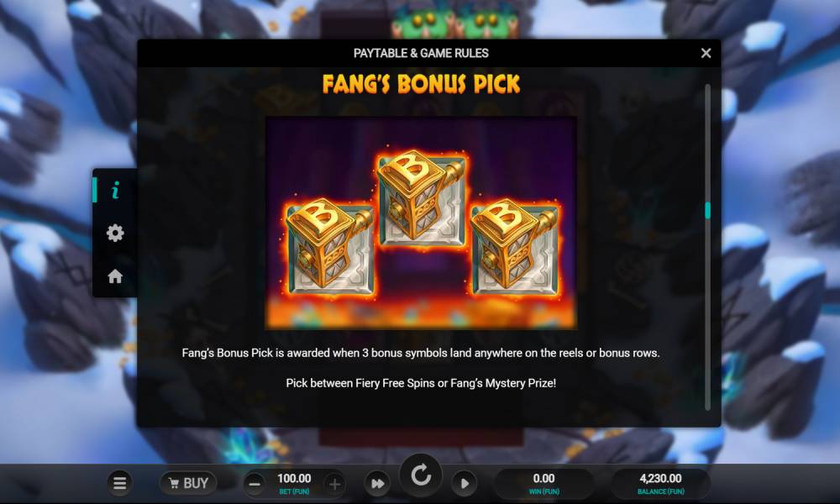Open the settings gear tab

[115, 233]
